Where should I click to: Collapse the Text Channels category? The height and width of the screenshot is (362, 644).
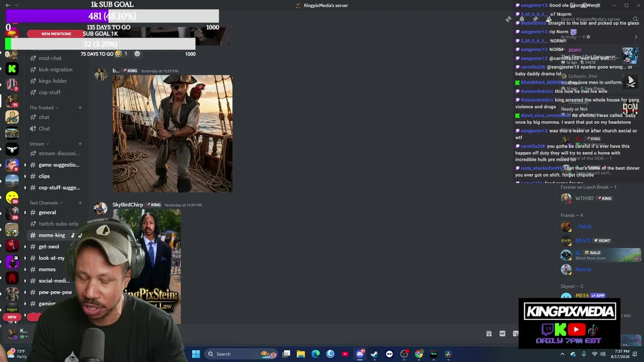[46, 203]
